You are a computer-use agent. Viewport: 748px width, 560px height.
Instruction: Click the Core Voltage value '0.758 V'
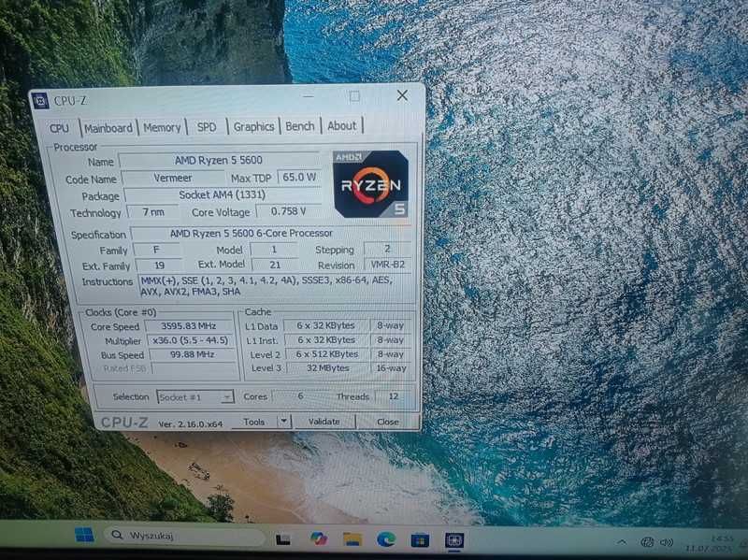point(288,211)
